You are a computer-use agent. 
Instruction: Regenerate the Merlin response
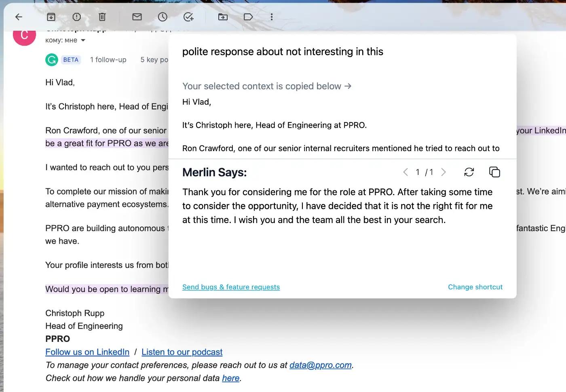[469, 172]
